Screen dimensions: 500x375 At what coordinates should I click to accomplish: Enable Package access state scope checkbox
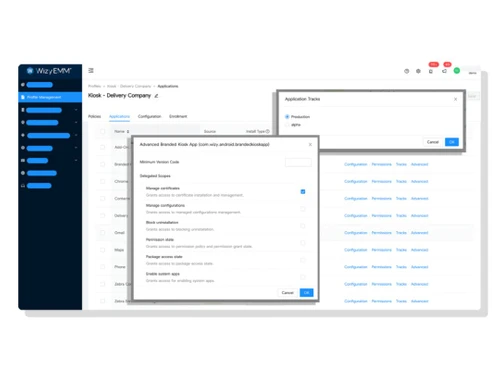pyautogui.click(x=303, y=260)
